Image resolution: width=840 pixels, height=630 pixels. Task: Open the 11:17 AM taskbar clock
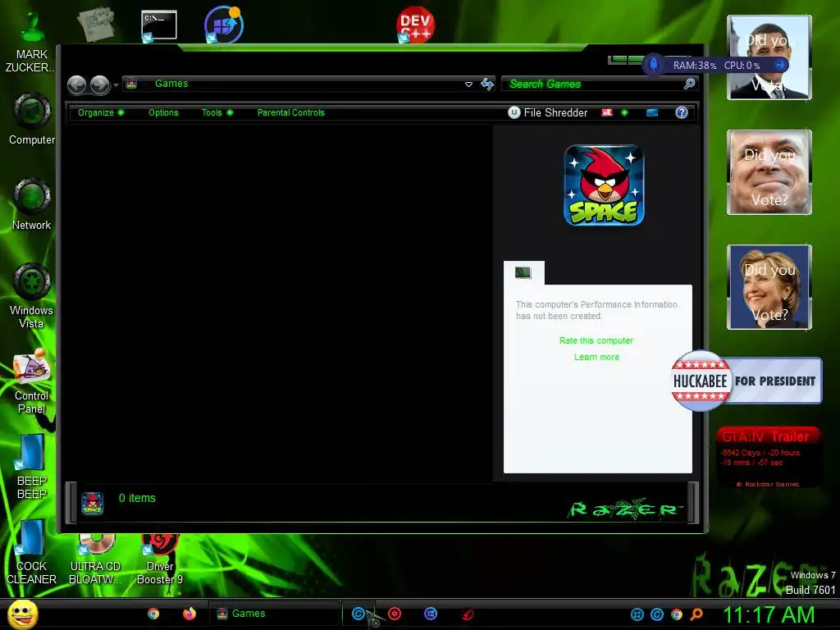768,615
